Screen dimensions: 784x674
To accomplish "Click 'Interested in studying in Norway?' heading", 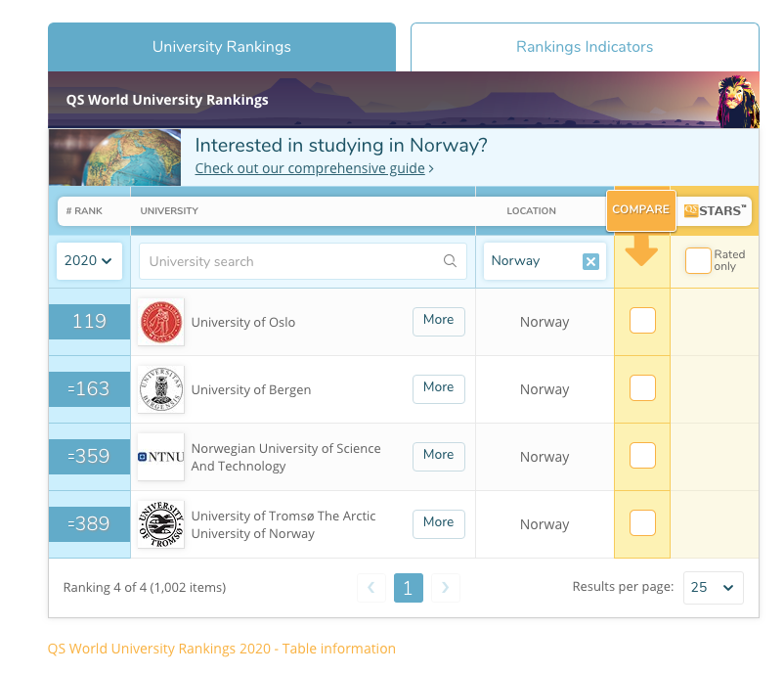I will point(341,145).
